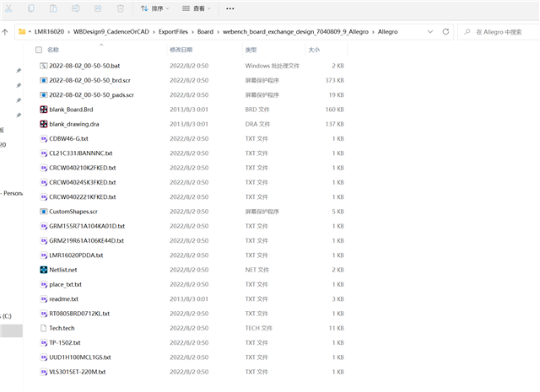Click the folder icon in address bar
Image resolution: width=540 pixels, height=392 pixels.
pyautogui.click(x=22, y=32)
